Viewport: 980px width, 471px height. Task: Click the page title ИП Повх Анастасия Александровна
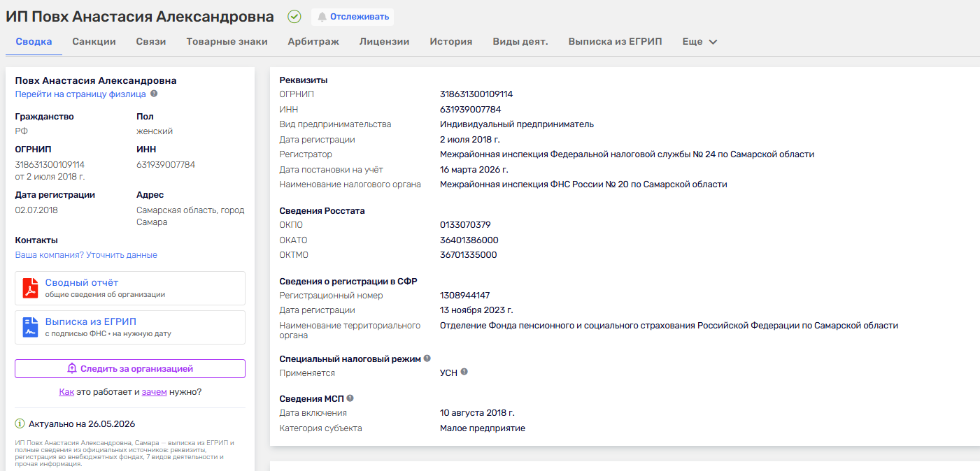[x=140, y=17]
